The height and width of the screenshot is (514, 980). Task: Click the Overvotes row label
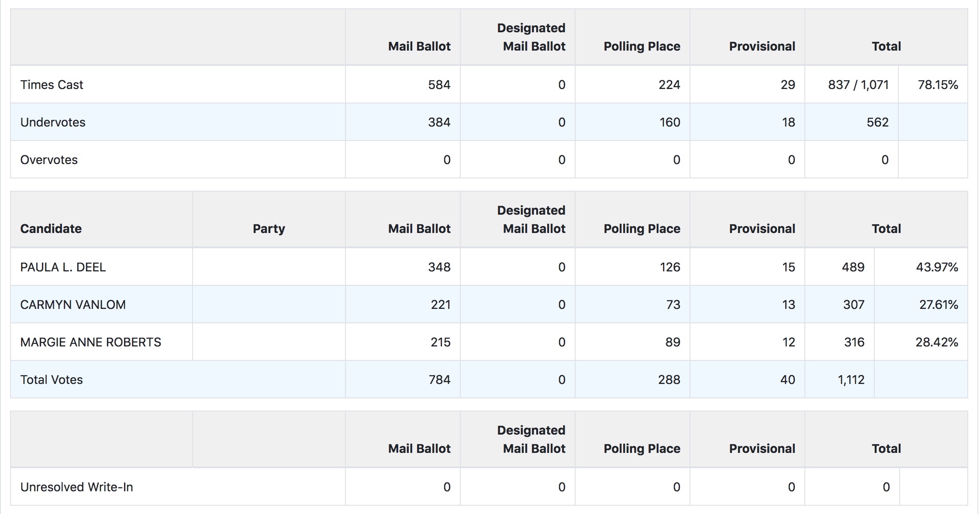coord(49,160)
